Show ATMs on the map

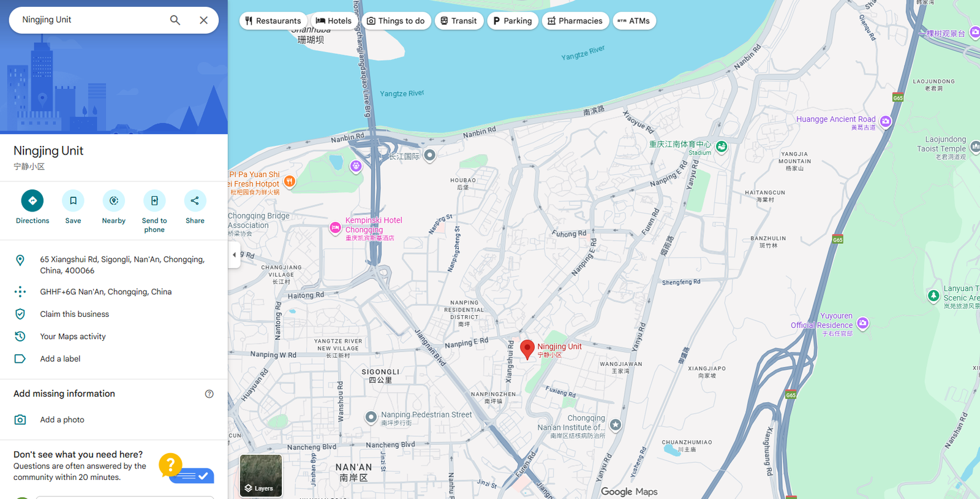(x=634, y=21)
